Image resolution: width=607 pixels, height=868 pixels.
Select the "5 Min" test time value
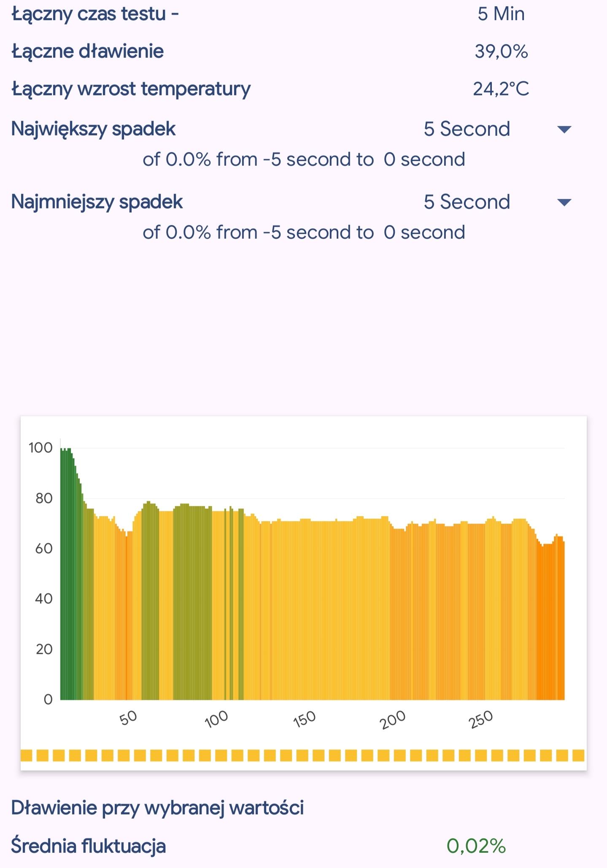click(x=501, y=14)
